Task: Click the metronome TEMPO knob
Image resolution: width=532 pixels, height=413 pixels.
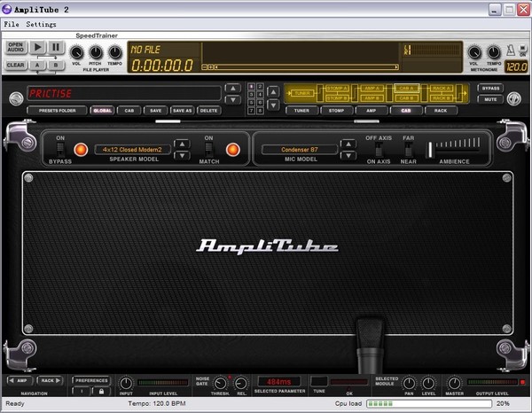Action: (494, 52)
